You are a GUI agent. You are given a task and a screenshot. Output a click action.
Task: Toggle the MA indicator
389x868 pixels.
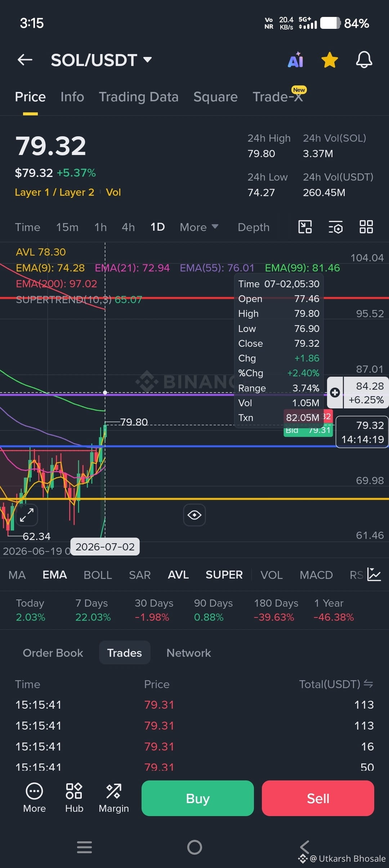coord(17,575)
